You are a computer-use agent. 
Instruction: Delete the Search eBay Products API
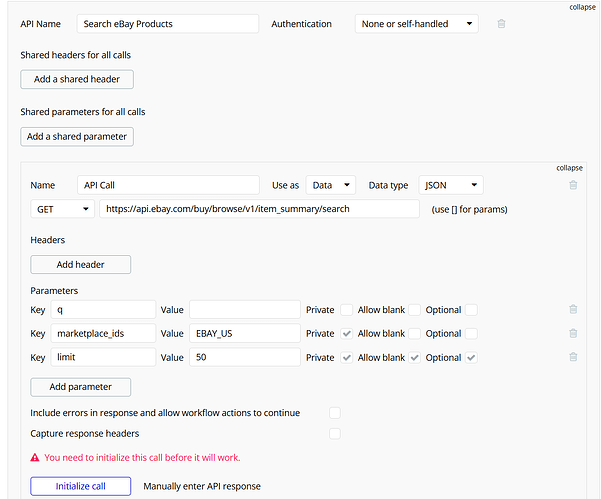[x=501, y=24]
